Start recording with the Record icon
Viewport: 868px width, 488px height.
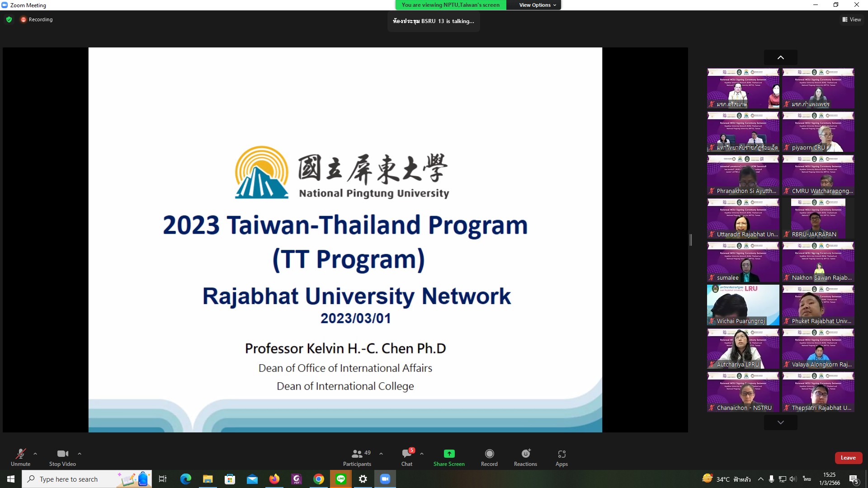pyautogui.click(x=489, y=454)
